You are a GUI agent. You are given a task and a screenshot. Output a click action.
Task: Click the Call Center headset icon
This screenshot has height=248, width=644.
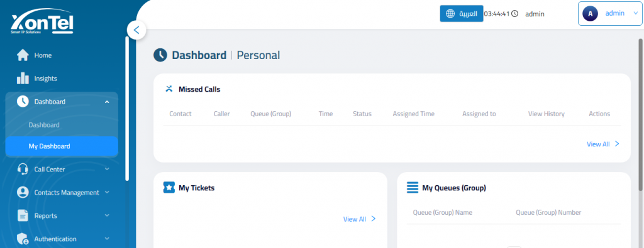click(x=23, y=169)
